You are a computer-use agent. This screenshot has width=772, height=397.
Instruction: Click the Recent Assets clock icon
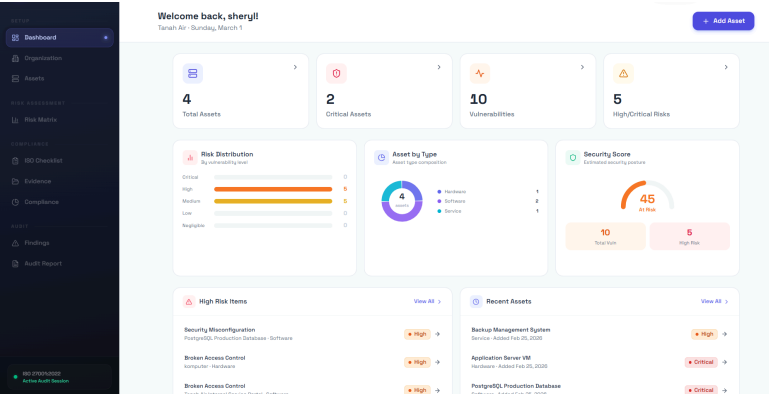(476, 302)
